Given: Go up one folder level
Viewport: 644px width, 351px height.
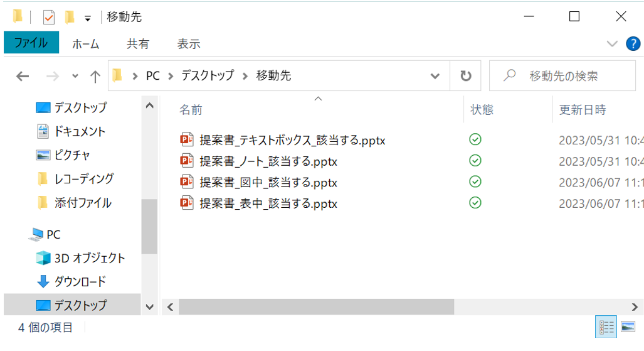Looking at the screenshot, I should pyautogui.click(x=95, y=77).
